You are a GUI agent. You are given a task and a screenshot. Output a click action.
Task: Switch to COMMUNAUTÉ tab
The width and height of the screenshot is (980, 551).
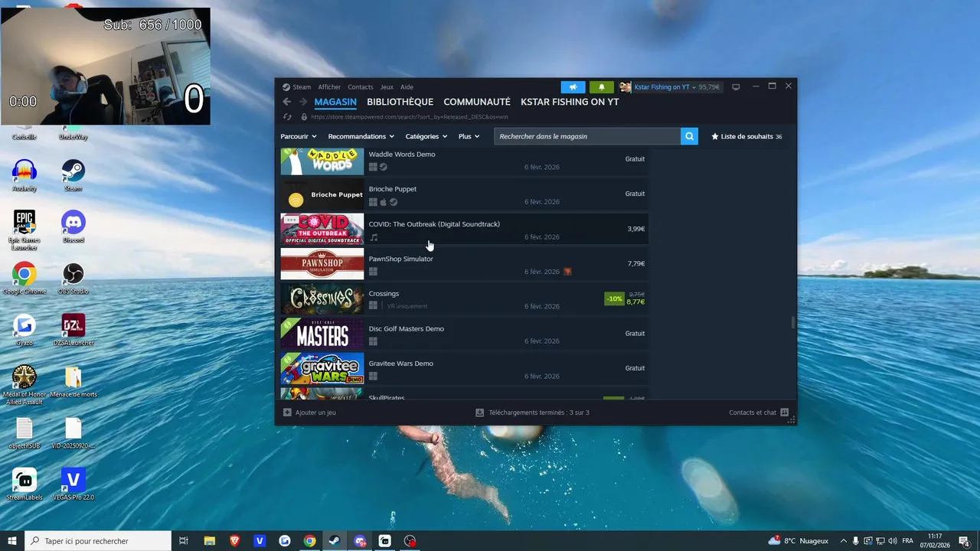(x=477, y=102)
